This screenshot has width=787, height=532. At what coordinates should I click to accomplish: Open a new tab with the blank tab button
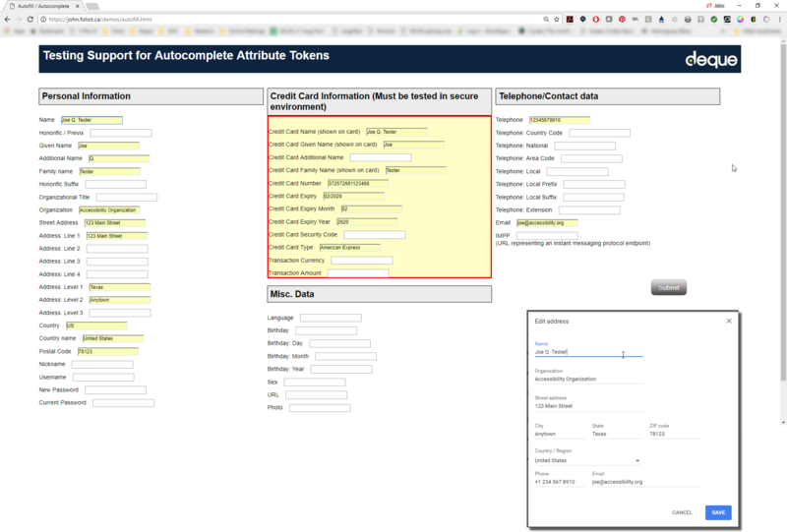point(92,7)
